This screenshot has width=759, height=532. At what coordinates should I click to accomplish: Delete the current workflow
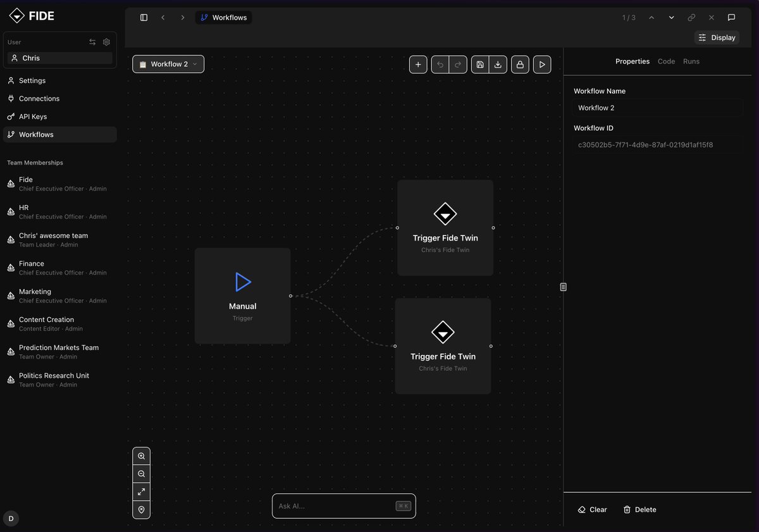[639, 509]
